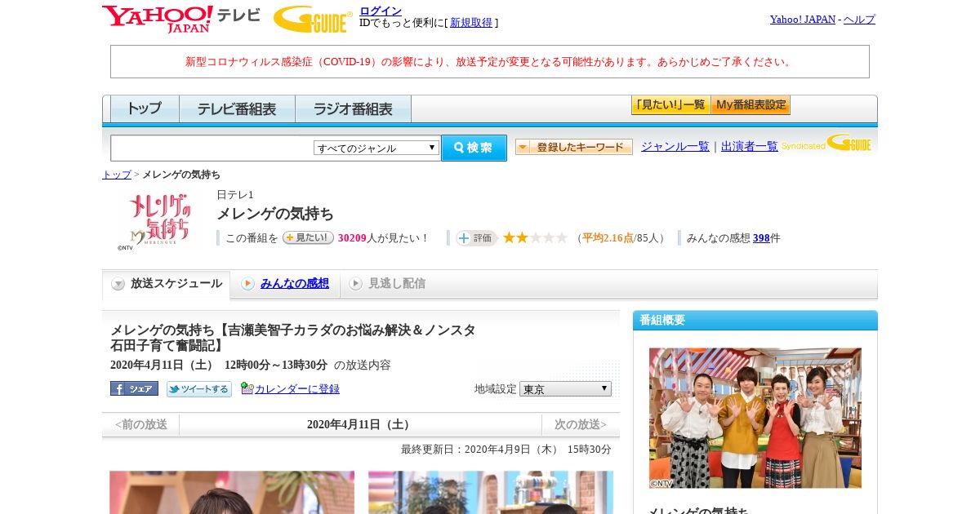Screen dimensions: 980x514
Task: Click the ツイートする Twitter button
Action: 199,389
